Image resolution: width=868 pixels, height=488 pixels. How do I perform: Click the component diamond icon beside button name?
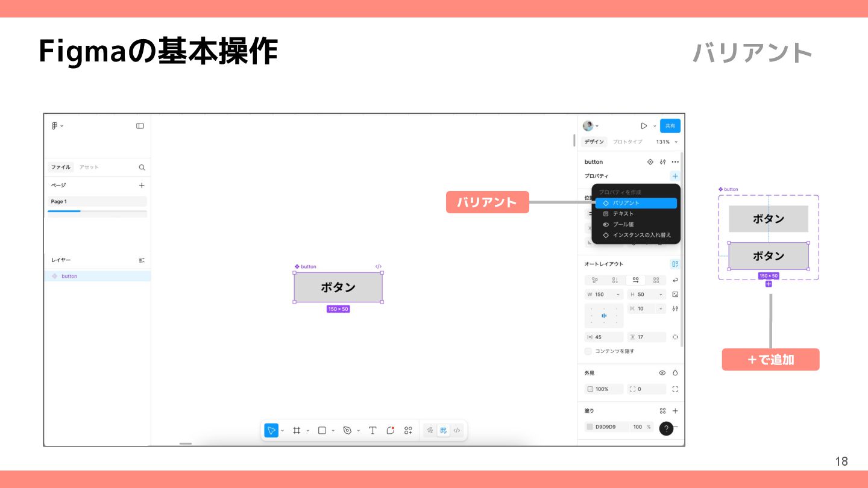[x=650, y=162]
